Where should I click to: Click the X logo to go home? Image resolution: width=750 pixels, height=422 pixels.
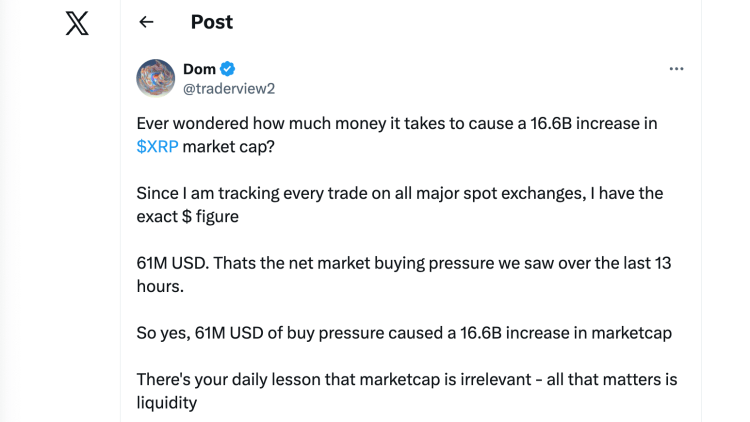pyautogui.click(x=76, y=22)
